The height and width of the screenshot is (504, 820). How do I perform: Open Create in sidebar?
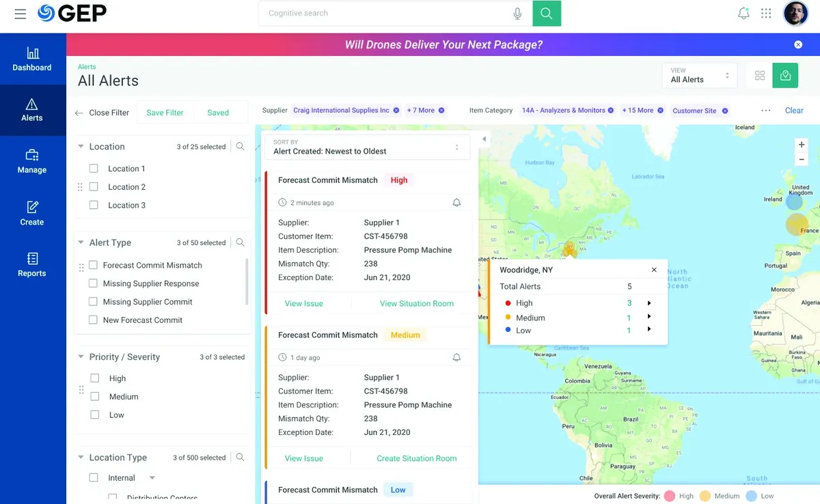point(32,214)
